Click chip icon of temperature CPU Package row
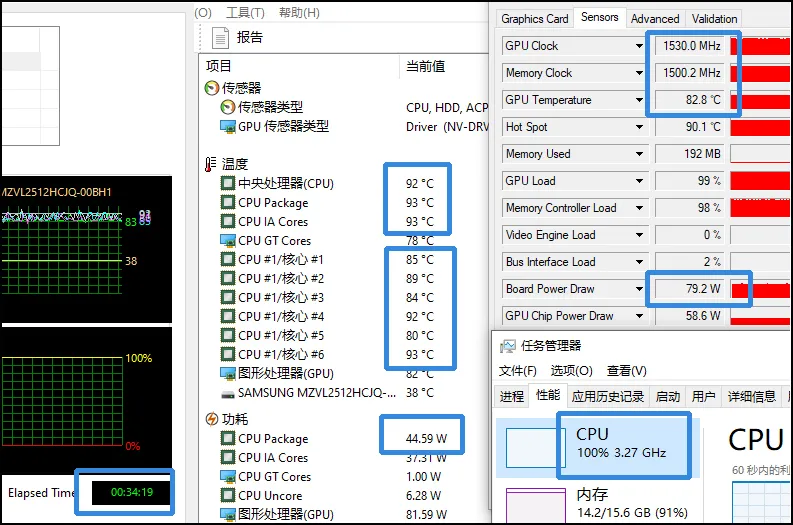This screenshot has width=793, height=525. pos(228,202)
